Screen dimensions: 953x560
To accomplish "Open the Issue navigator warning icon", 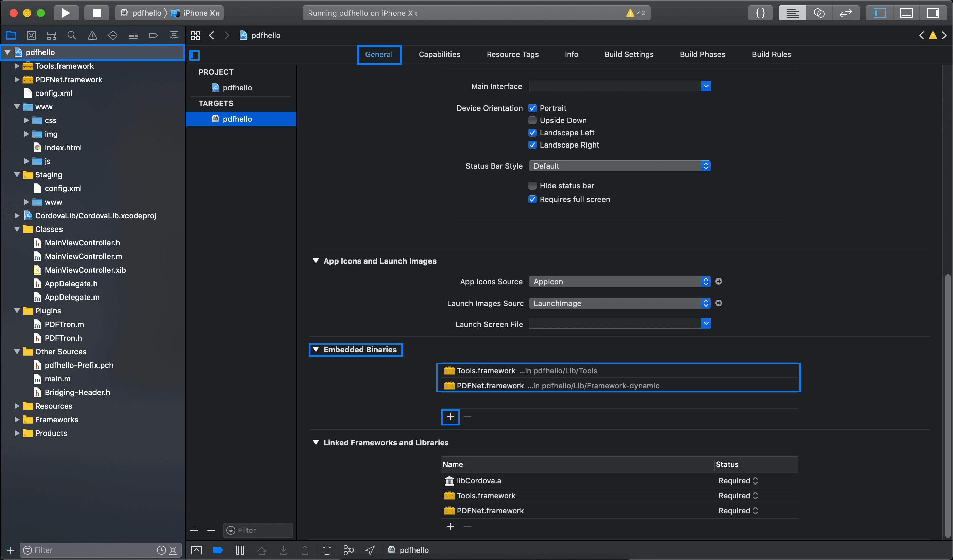I will click(92, 35).
